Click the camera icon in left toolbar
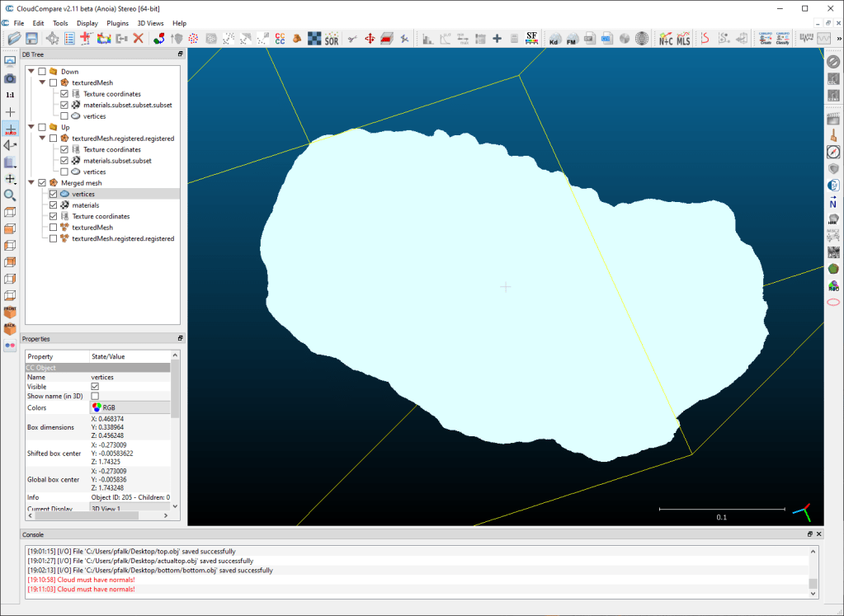The height and width of the screenshot is (616, 844). (x=10, y=78)
